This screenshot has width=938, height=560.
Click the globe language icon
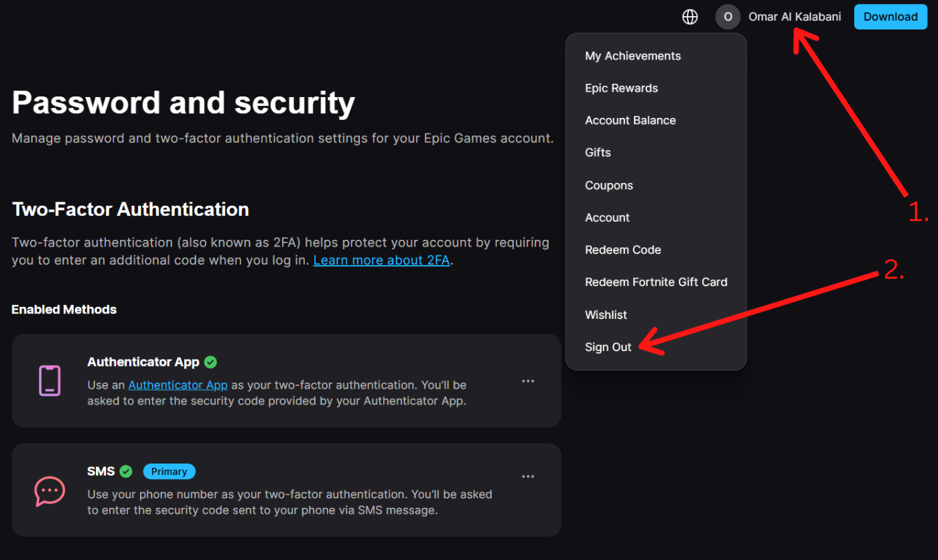(689, 17)
